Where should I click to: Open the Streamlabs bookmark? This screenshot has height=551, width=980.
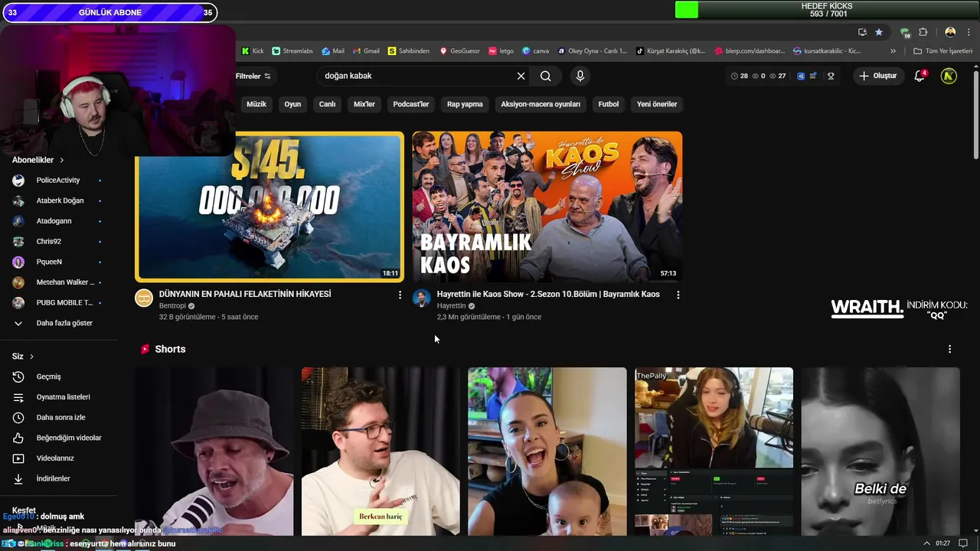(292, 51)
